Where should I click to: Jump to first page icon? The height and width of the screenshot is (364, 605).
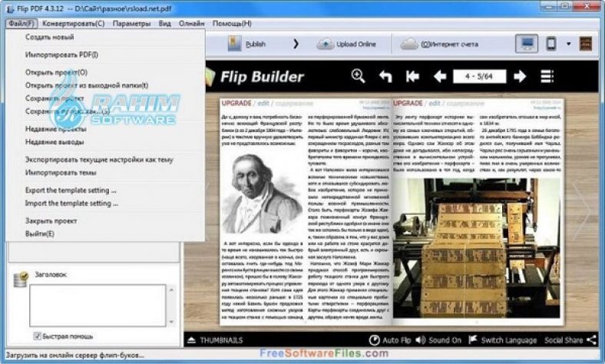click(x=412, y=77)
